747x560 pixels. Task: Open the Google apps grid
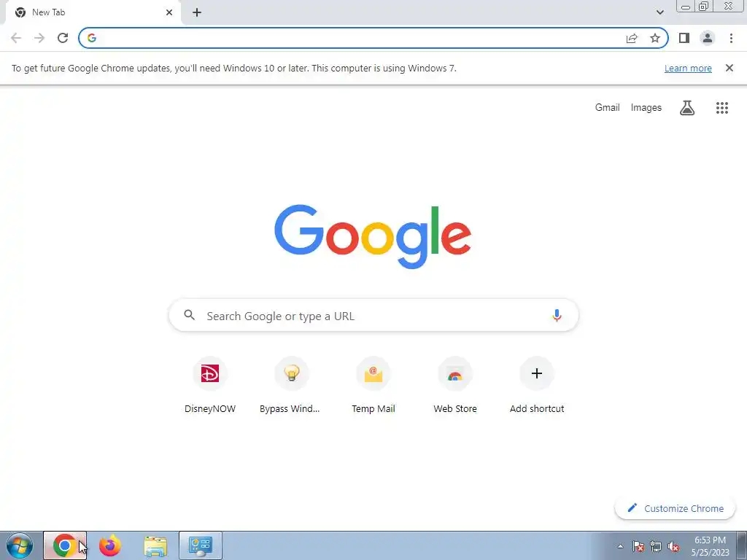tap(722, 108)
